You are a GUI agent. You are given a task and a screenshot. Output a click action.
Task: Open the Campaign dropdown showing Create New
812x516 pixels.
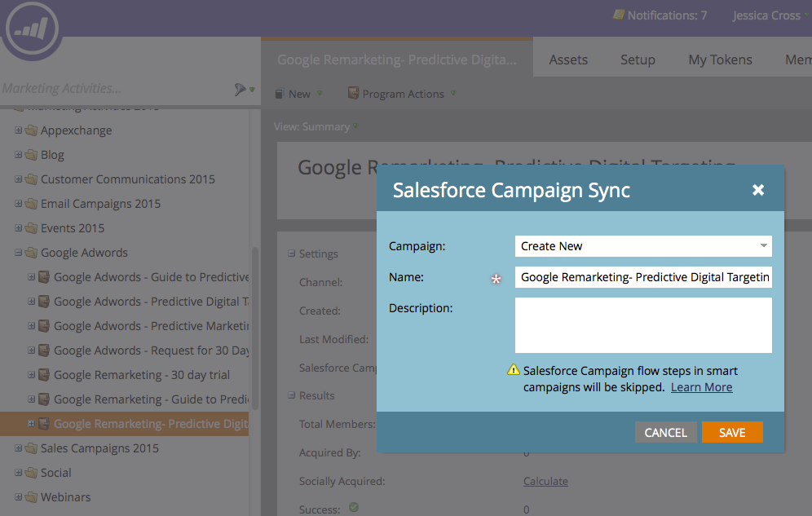pos(643,246)
